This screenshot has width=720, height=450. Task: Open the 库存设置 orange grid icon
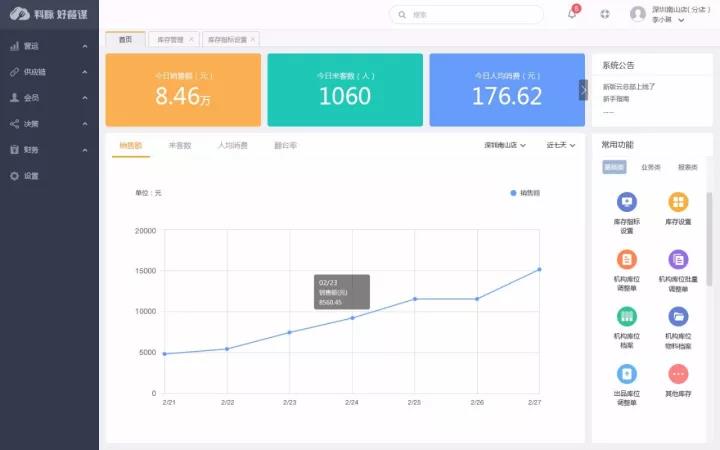[678, 202]
